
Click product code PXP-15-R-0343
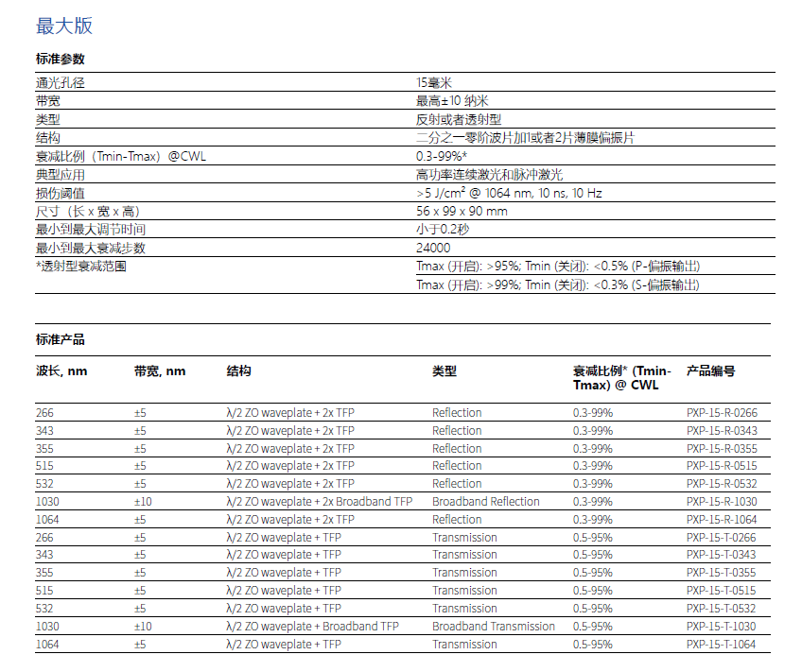click(x=722, y=431)
